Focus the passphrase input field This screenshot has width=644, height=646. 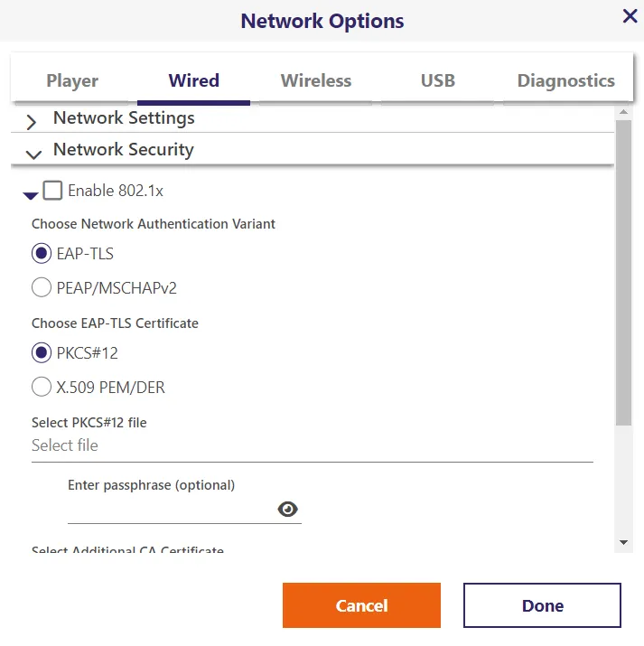pos(173,510)
